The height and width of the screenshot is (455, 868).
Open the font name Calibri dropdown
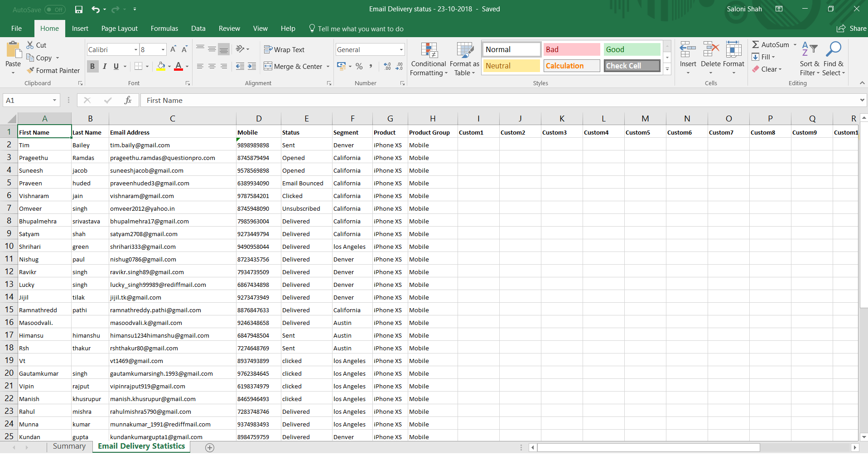pyautogui.click(x=135, y=49)
